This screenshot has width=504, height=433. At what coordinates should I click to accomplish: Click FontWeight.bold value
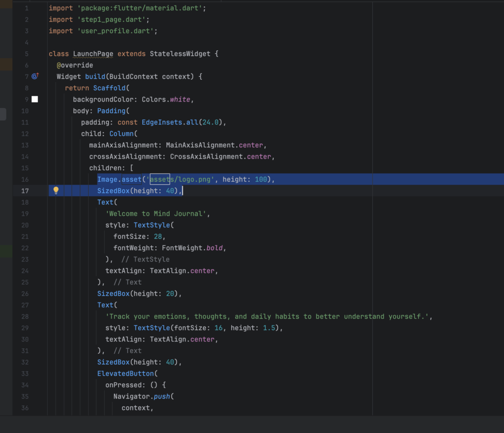pyautogui.click(x=192, y=248)
